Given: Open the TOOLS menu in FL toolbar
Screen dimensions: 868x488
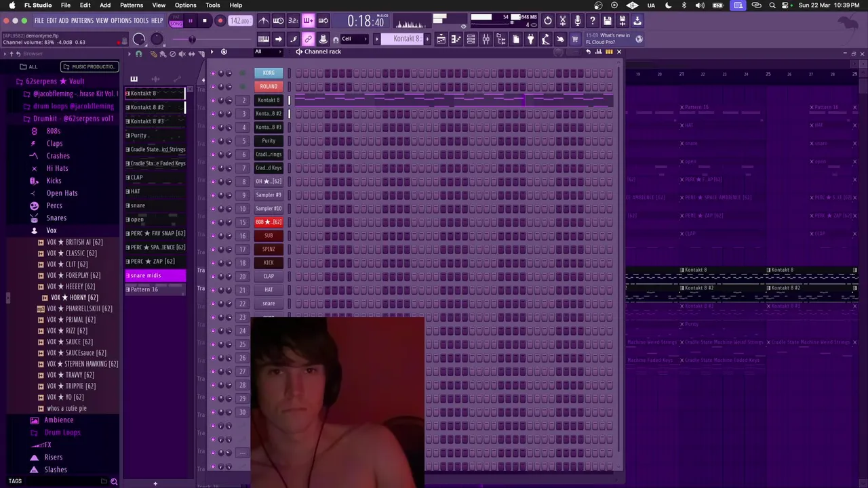Looking at the screenshot, I should coord(141,21).
